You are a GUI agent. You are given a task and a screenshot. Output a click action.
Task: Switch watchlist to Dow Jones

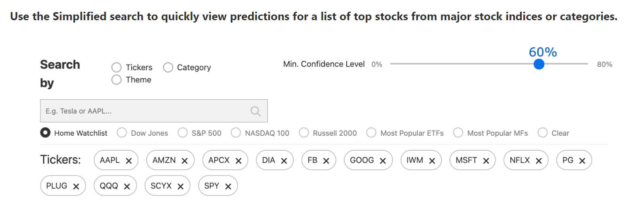coord(122,133)
